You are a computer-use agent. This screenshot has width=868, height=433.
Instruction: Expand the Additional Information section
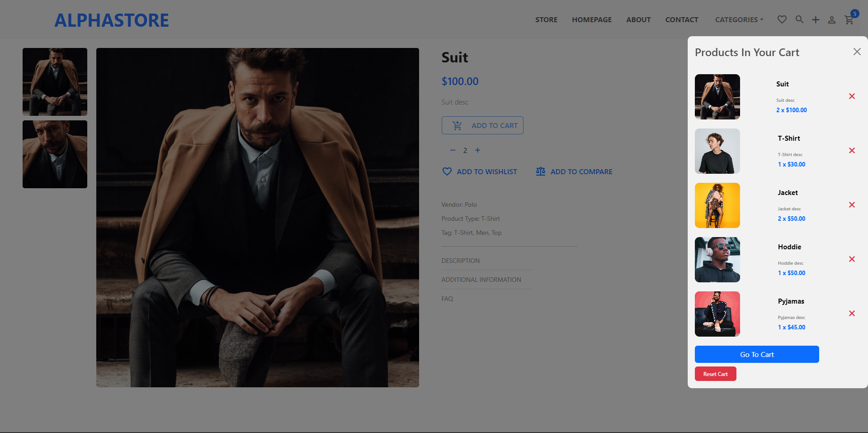point(481,280)
